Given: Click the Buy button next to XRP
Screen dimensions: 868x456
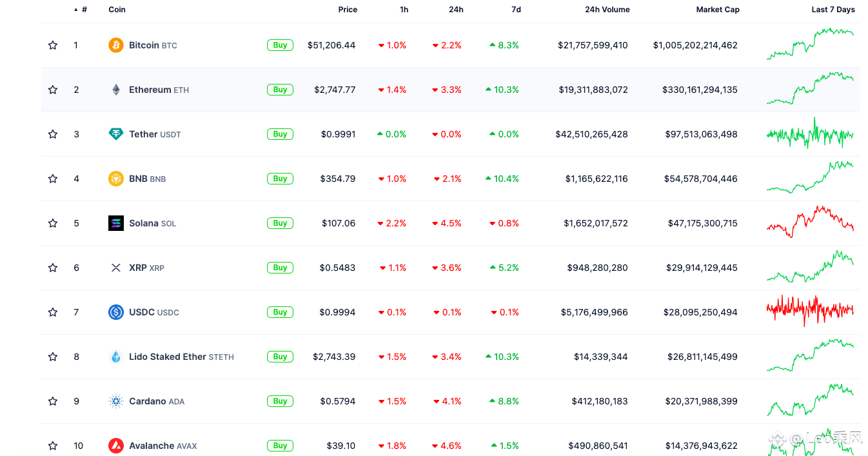Looking at the screenshot, I should pos(280,268).
